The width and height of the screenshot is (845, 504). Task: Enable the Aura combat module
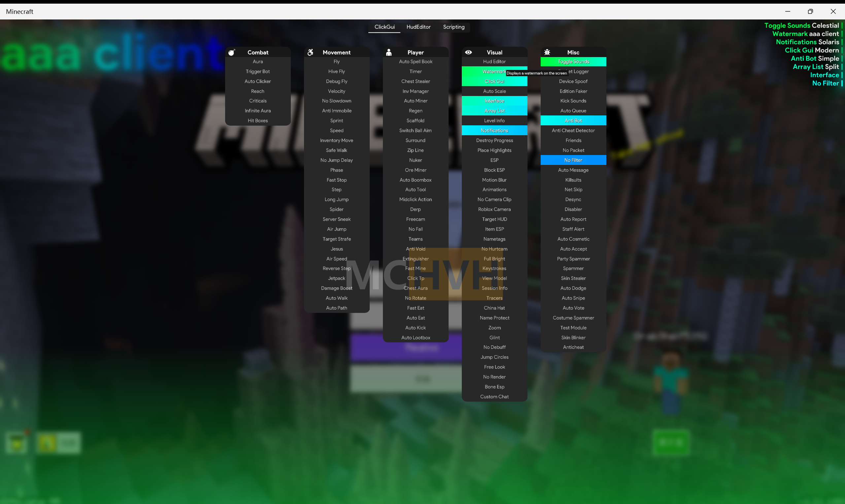point(258,62)
